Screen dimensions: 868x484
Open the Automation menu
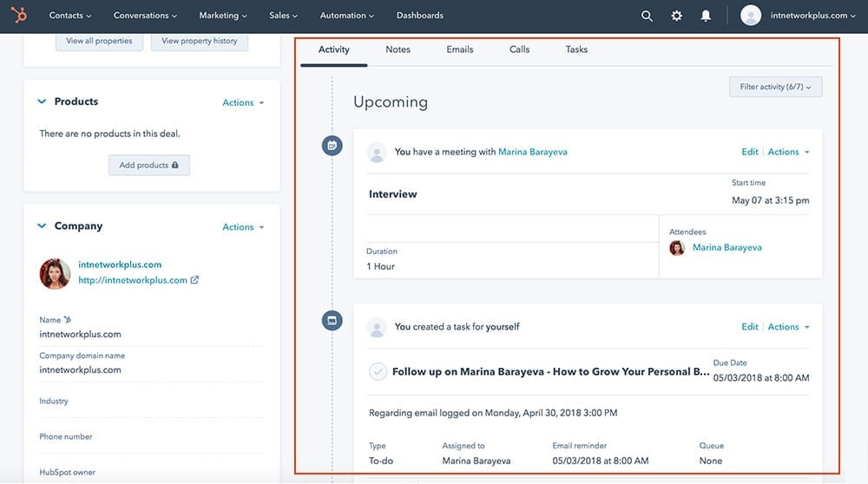(347, 16)
